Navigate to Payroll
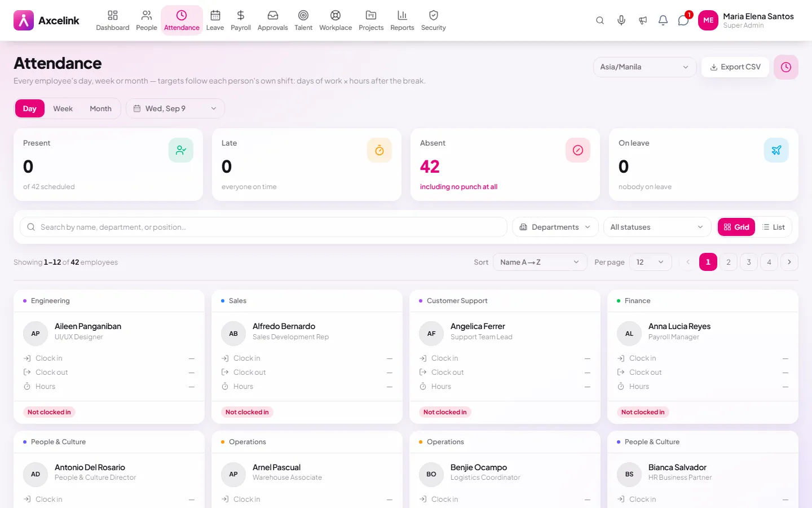 click(x=241, y=20)
